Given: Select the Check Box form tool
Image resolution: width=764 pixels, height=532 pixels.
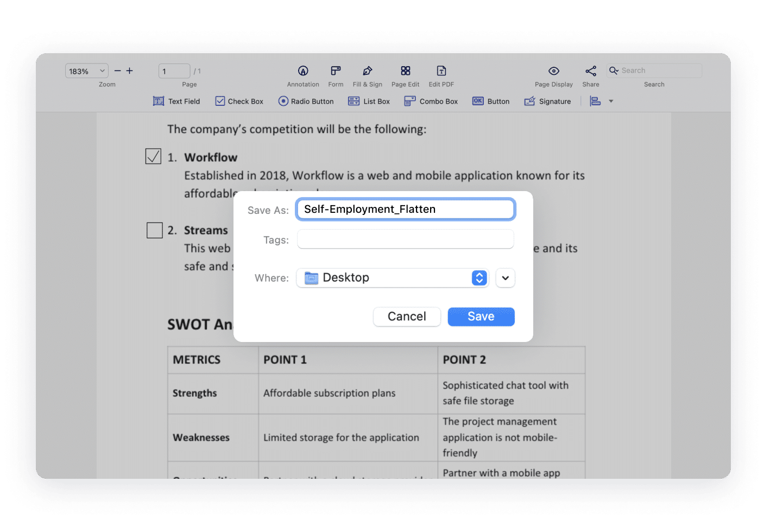Looking at the screenshot, I should click(x=239, y=101).
